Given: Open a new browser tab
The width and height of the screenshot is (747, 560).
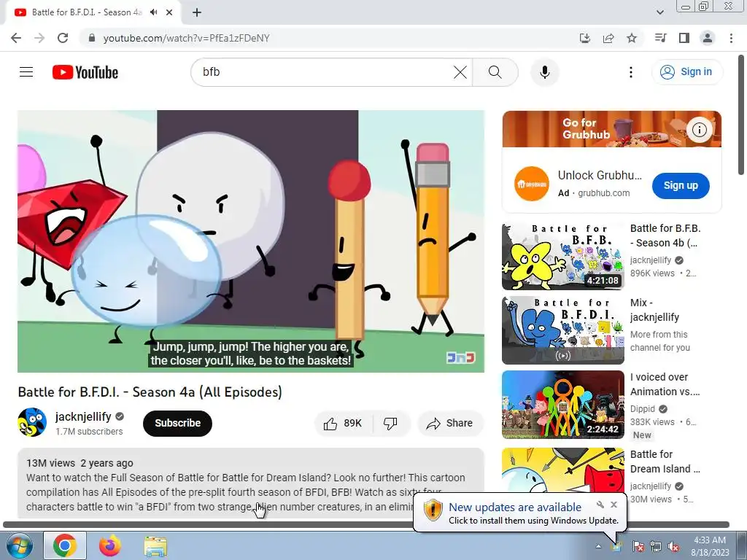Looking at the screenshot, I should coord(197,12).
